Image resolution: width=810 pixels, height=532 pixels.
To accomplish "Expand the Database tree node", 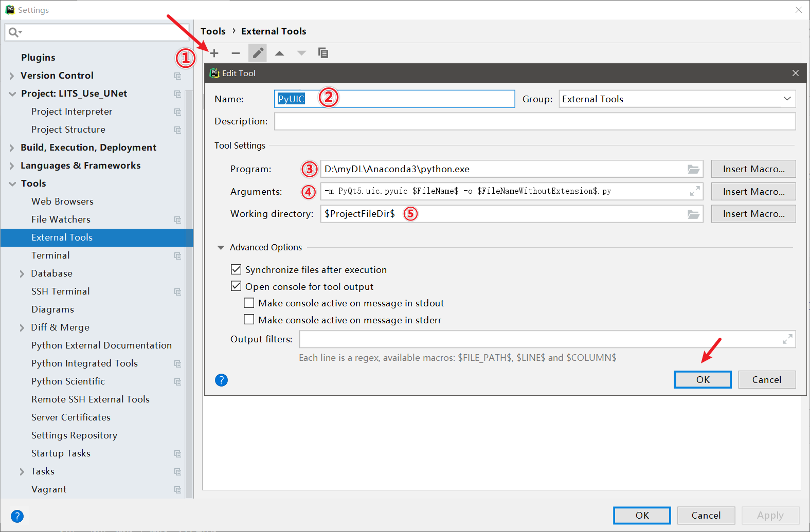I will pyautogui.click(x=22, y=274).
